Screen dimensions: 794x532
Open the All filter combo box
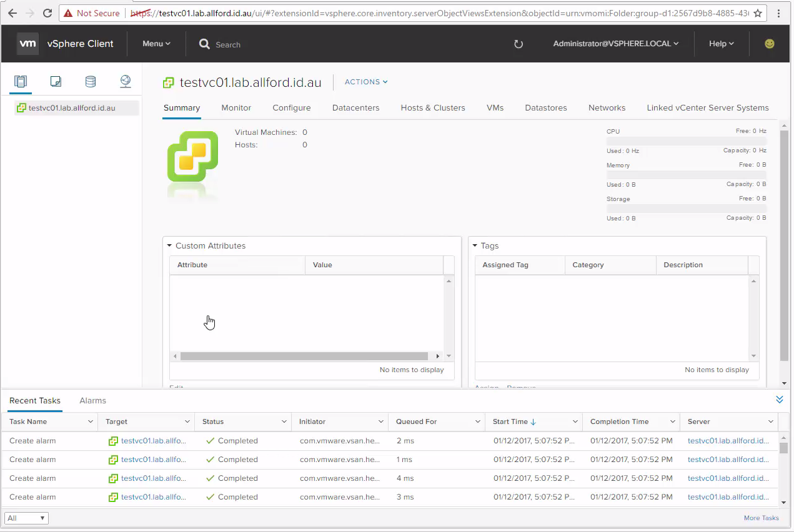pos(26,518)
